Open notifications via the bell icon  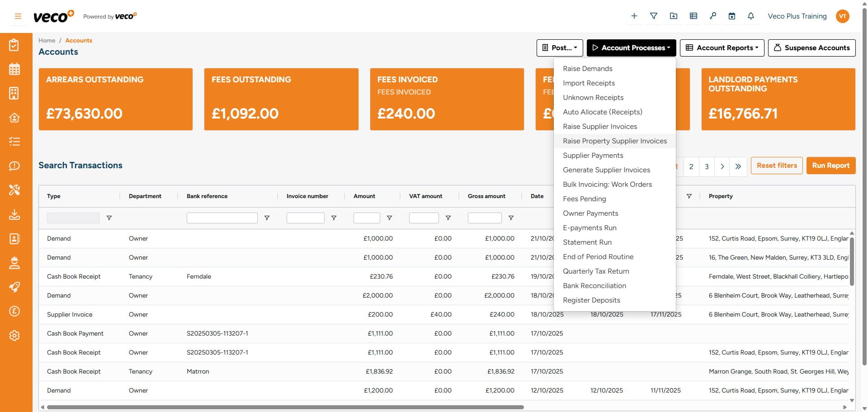click(751, 16)
